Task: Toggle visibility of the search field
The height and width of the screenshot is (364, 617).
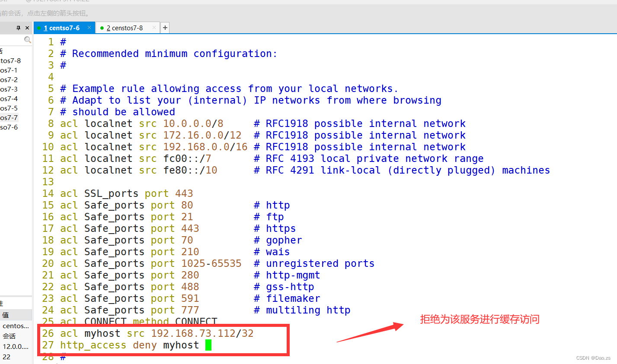Action: pos(28,39)
